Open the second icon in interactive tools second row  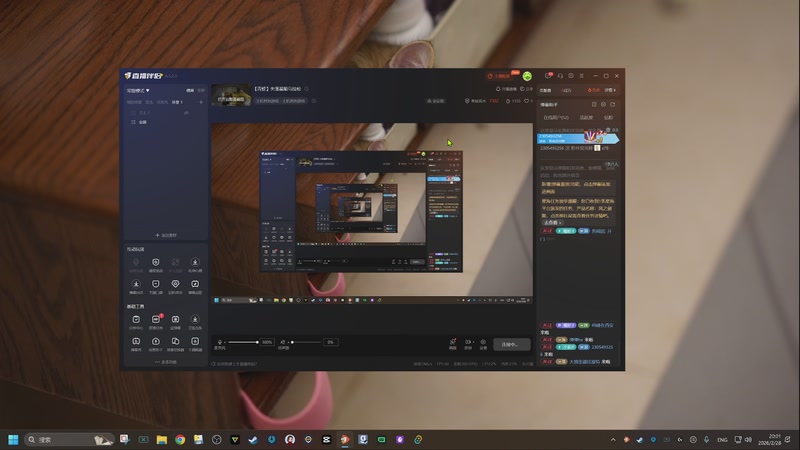pos(156,286)
